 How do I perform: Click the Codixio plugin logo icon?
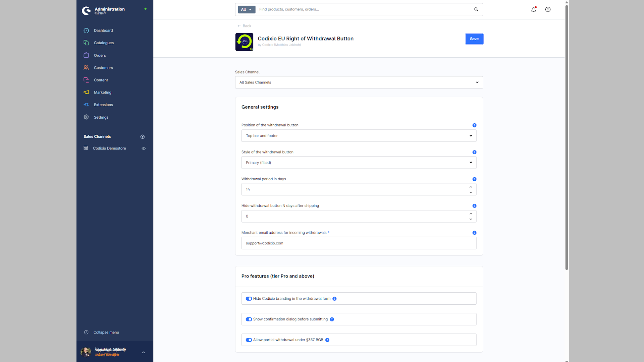point(244,42)
